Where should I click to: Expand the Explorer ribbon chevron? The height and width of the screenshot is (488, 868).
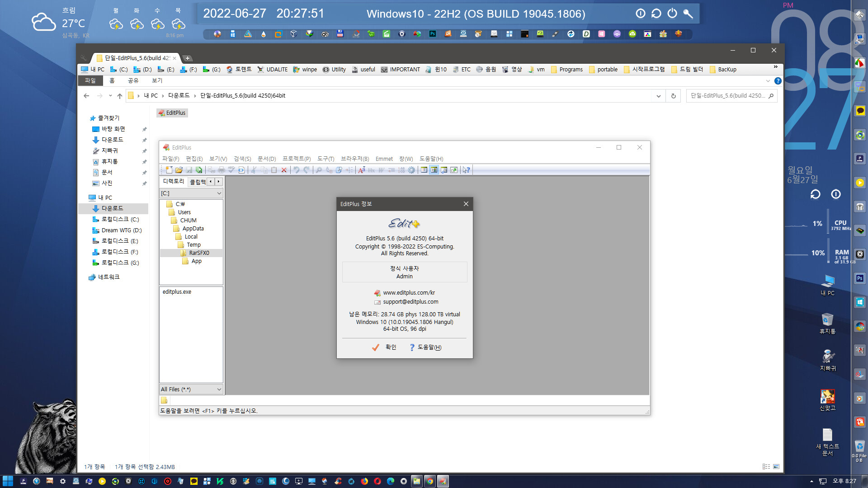768,81
